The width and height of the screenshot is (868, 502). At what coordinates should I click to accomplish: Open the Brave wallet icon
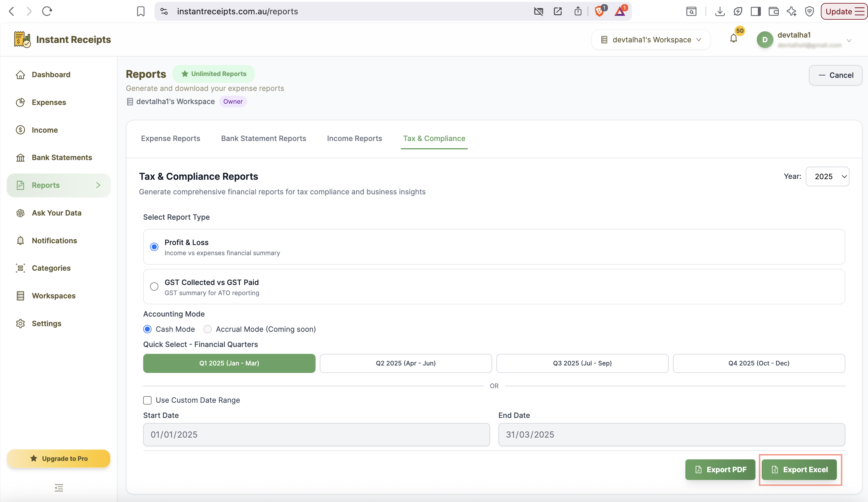[774, 11]
